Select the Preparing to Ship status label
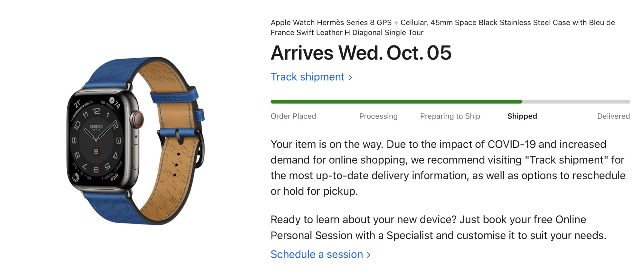Viewport: 644px width, 276px height. (450, 116)
